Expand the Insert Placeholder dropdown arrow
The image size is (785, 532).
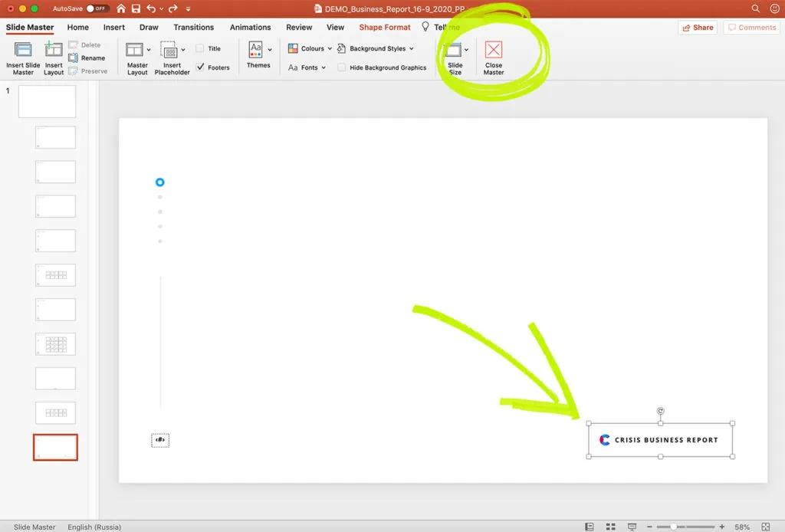(183, 50)
